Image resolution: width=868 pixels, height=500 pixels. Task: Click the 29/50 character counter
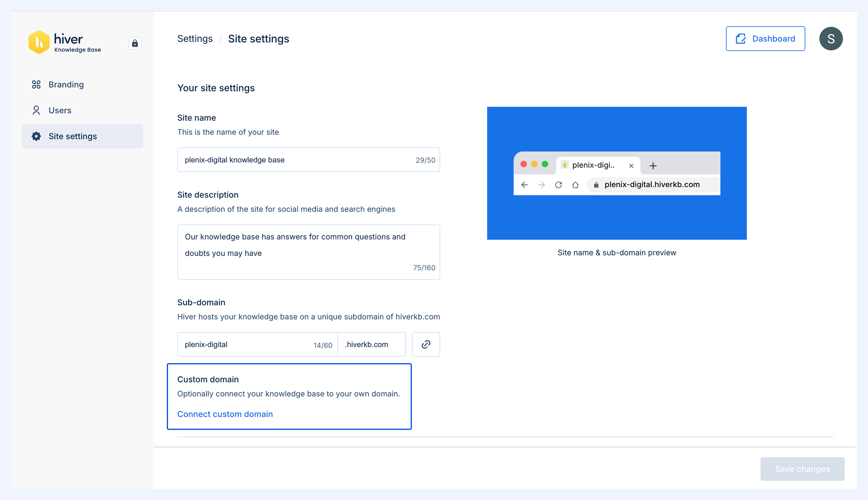[425, 160]
